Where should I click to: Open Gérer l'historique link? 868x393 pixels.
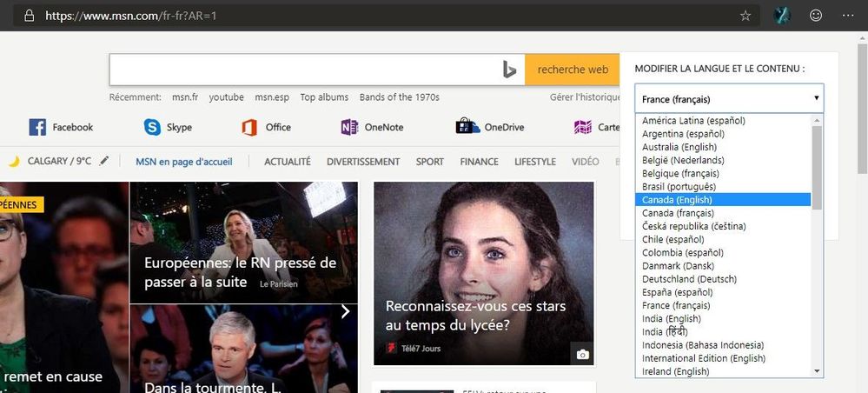pos(585,97)
